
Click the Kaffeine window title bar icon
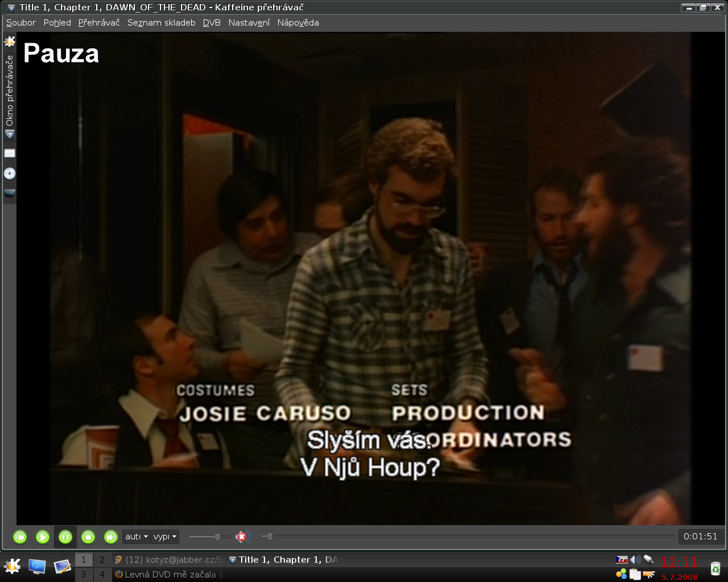pos(11,7)
